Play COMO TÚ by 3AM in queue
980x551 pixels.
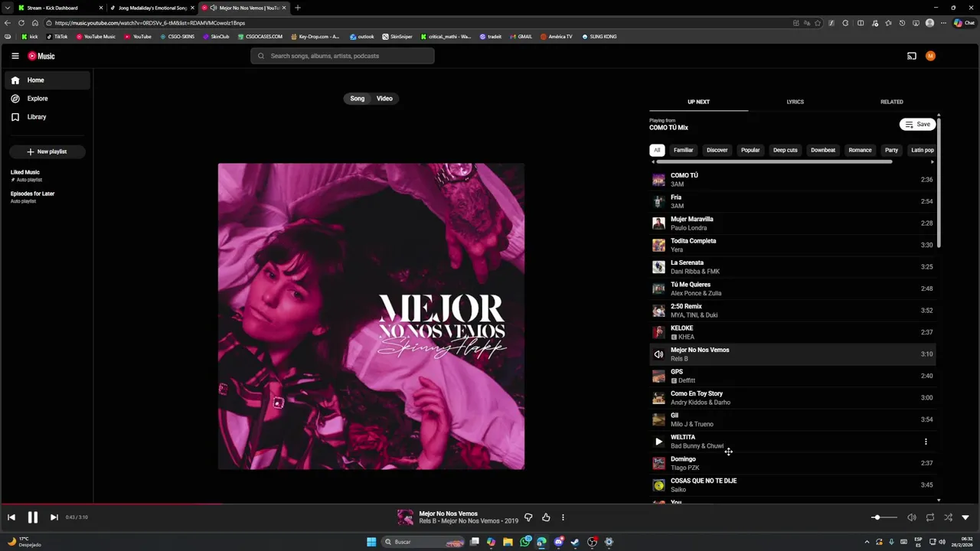tap(792, 180)
